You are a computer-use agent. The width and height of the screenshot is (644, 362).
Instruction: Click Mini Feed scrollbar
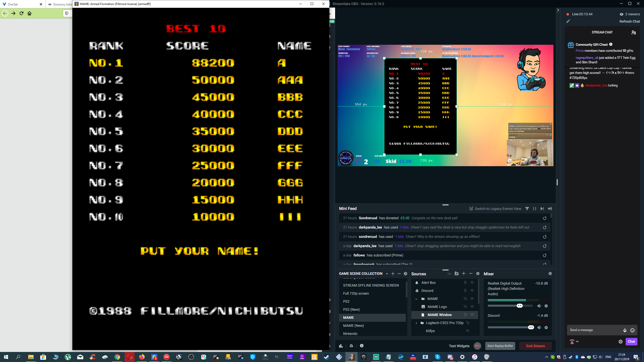(551, 216)
